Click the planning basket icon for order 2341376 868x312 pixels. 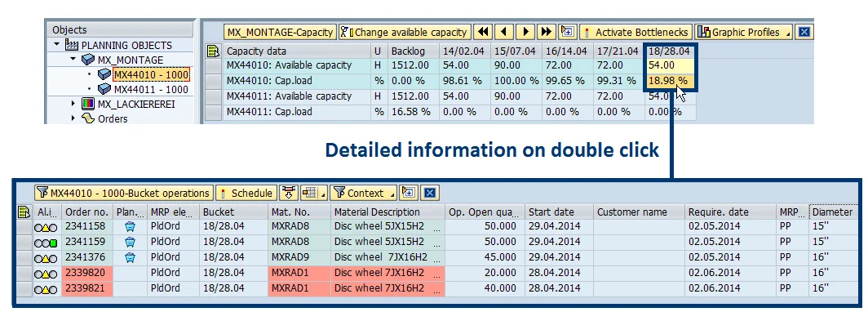pyautogui.click(x=130, y=257)
